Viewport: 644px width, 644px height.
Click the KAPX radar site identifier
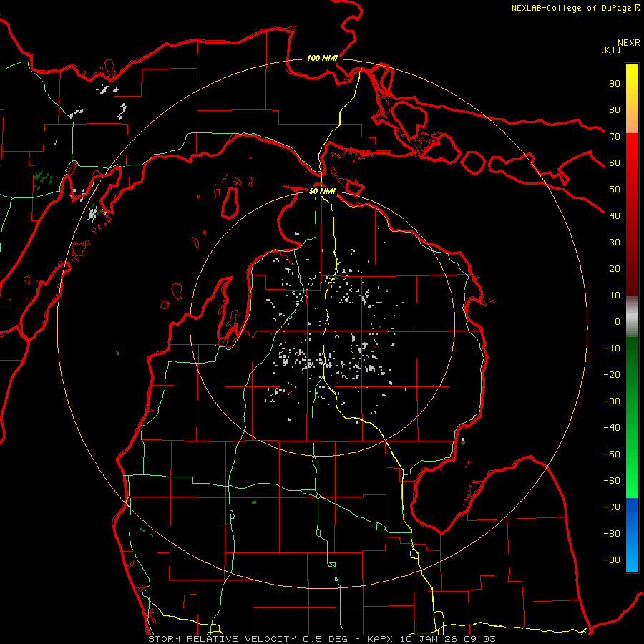point(380,639)
